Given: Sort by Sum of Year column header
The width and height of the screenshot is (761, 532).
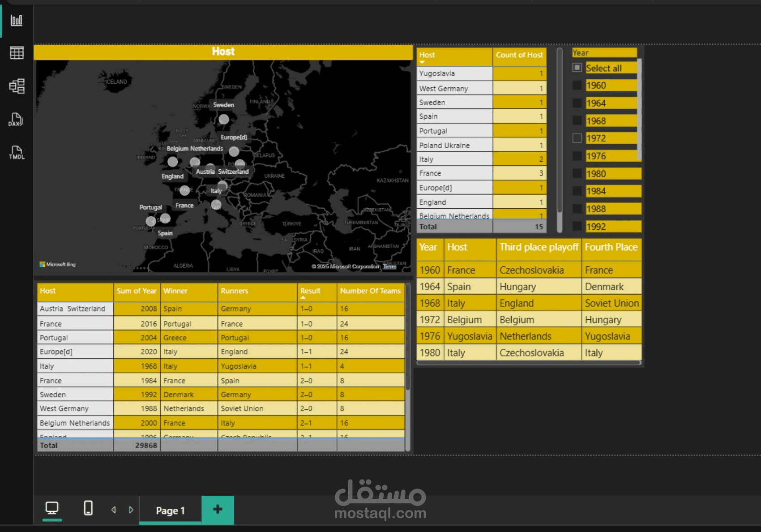Looking at the screenshot, I should 137,292.
